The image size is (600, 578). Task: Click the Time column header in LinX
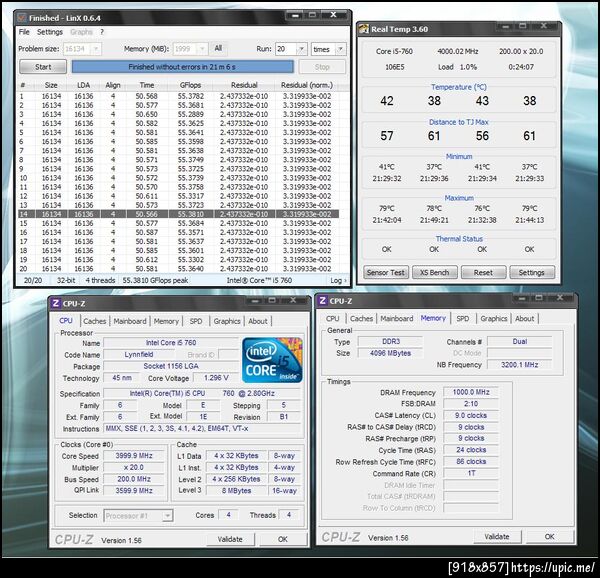point(147,85)
